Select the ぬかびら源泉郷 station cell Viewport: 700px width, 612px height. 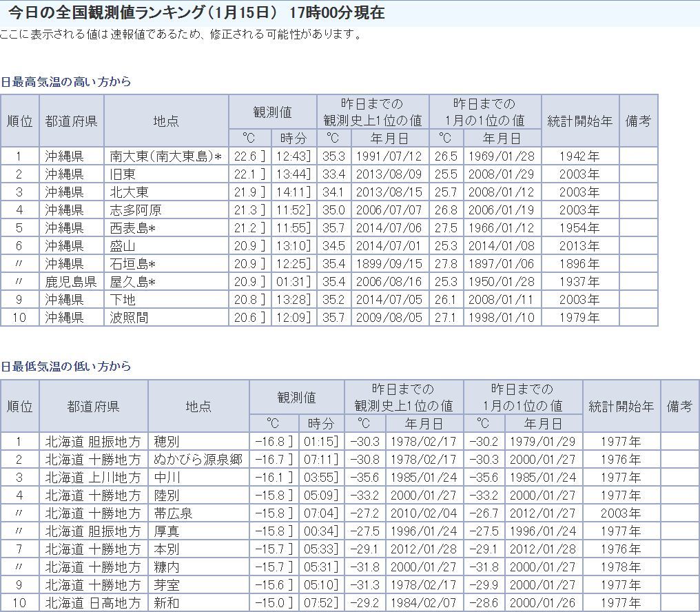pos(198,460)
